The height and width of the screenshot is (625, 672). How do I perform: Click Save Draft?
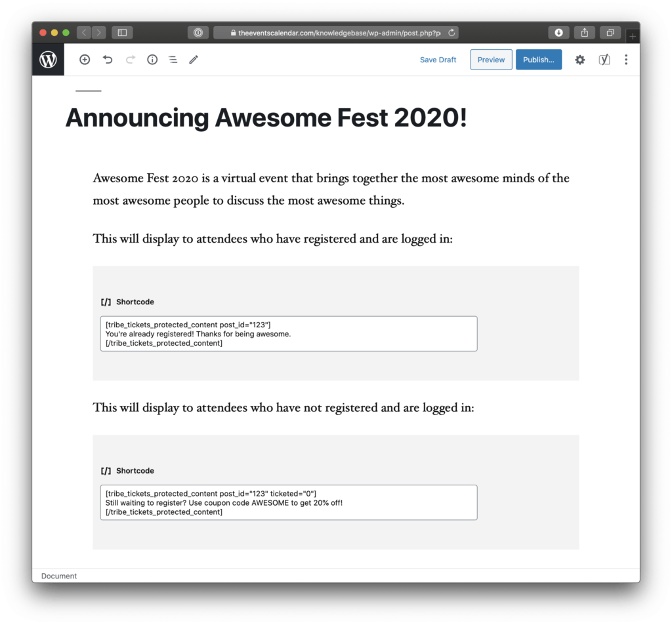click(x=438, y=60)
